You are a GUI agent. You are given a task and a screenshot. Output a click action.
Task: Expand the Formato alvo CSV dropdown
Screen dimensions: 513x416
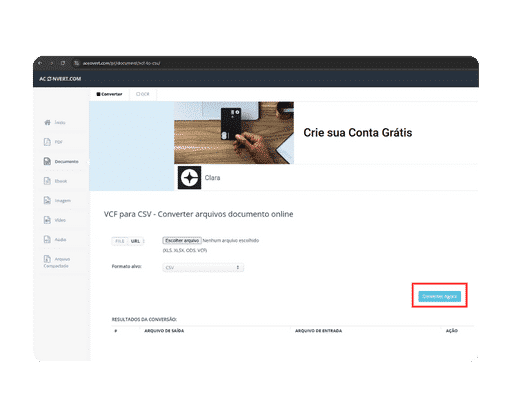(x=203, y=267)
